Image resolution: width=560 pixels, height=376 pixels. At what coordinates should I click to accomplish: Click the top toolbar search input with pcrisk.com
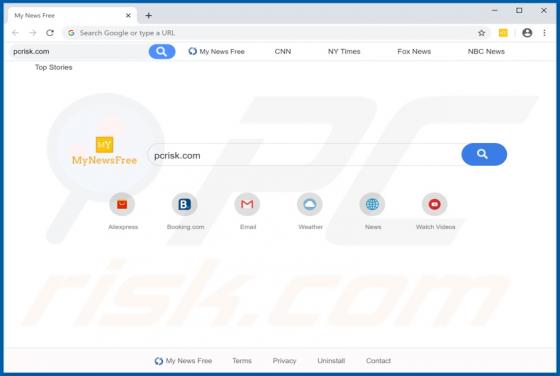click(x=79, y=51)
